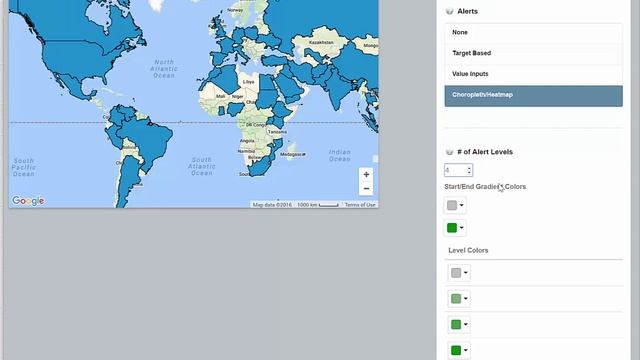Open the end gradient green color dropdown
Viewport: 640px width, 360px height.
pyautogui.click(x=455, y=228)
